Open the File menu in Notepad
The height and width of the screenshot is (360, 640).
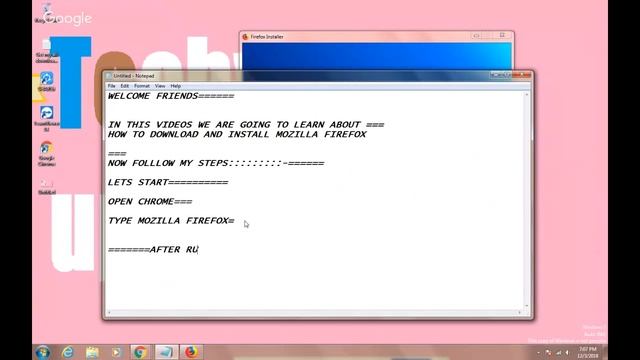coord(111,86)
